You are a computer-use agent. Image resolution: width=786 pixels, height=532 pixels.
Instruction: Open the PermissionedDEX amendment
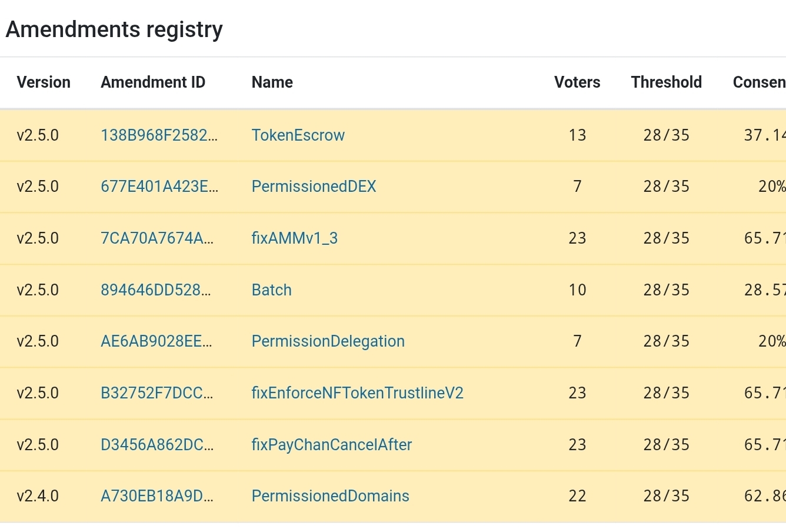coord(314,187)
